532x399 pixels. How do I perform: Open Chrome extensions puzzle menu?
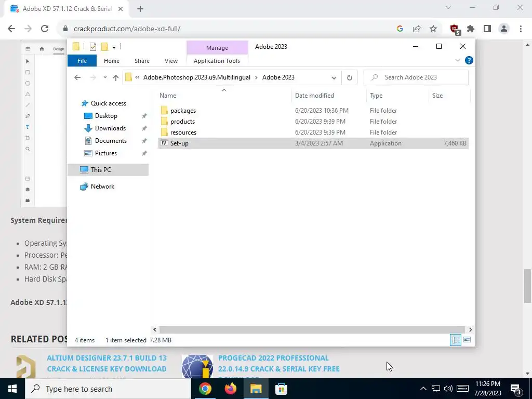(x=471, y=29)
